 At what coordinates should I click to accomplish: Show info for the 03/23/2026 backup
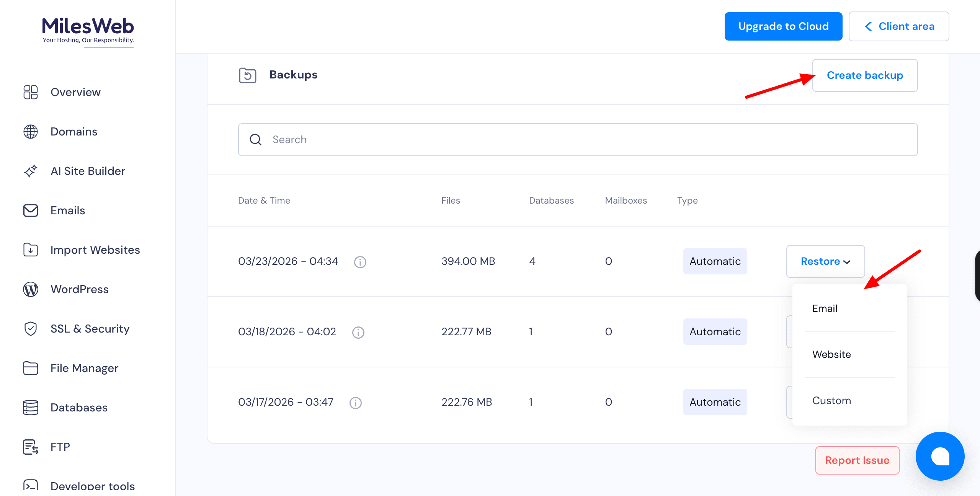point(360,262)
